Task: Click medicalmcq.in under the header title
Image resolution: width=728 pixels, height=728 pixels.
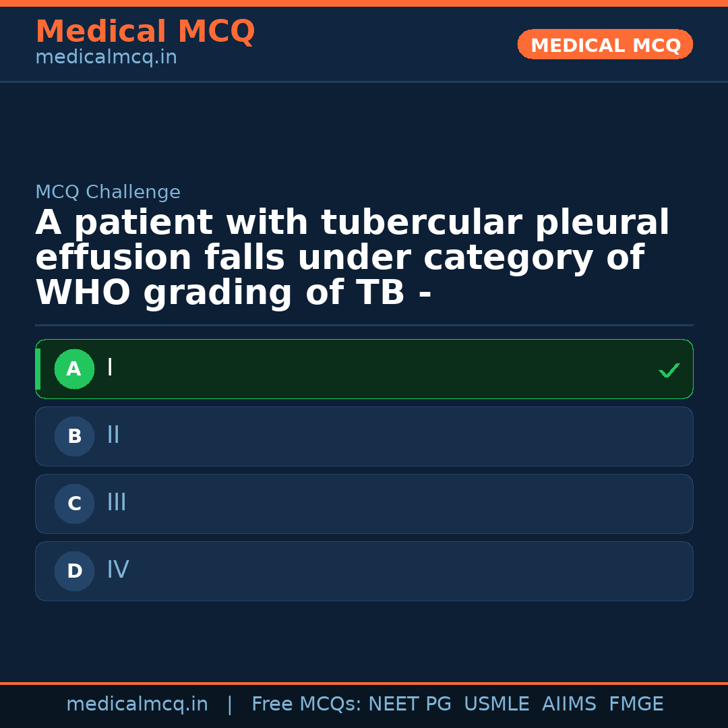Action: click(106, 57)
